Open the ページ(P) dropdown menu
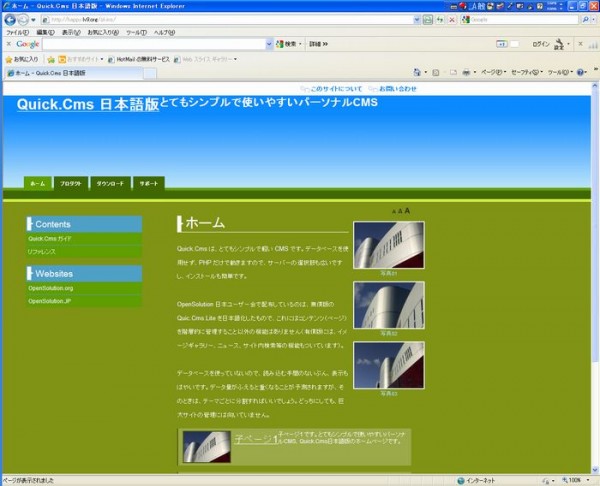 click(x=490, y=73)
